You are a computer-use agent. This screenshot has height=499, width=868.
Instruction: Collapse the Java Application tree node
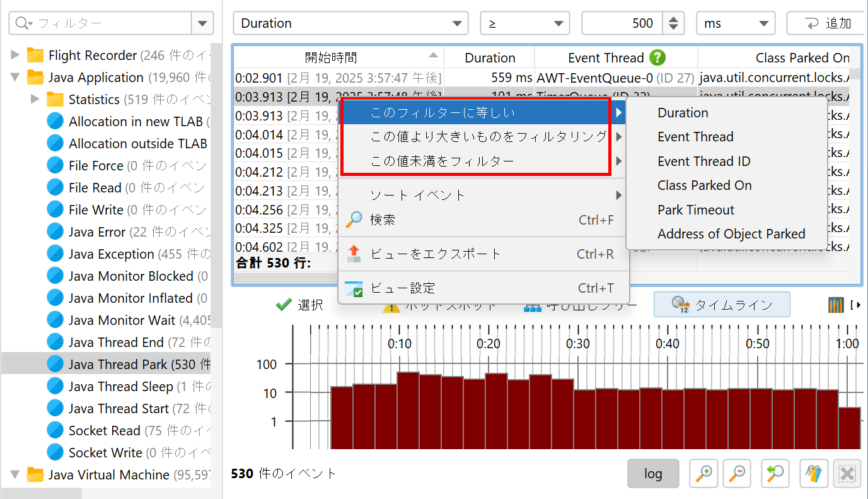click(15, 78)
